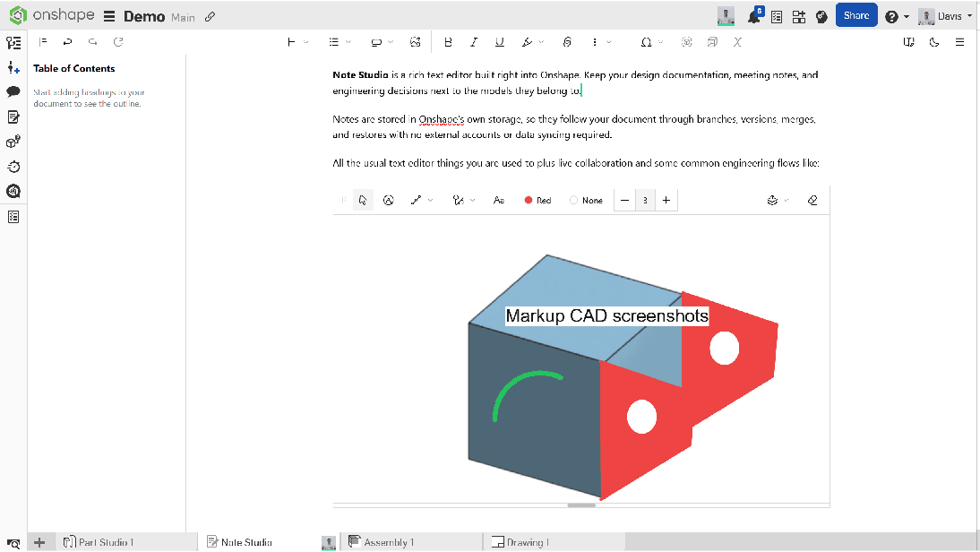Open the highlighter color dropdown

pos(532,42)
